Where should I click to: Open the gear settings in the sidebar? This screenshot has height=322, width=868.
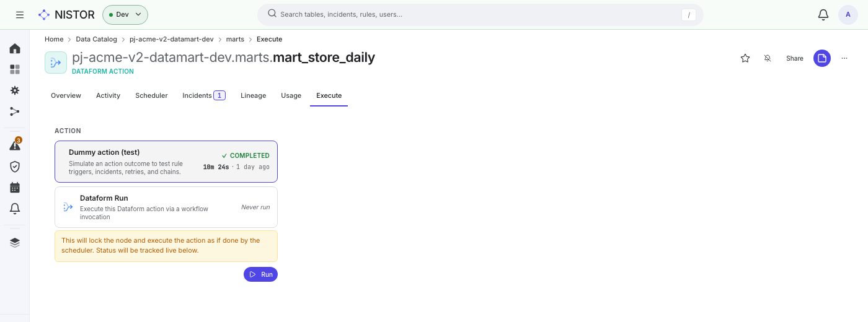coord(15,90)
